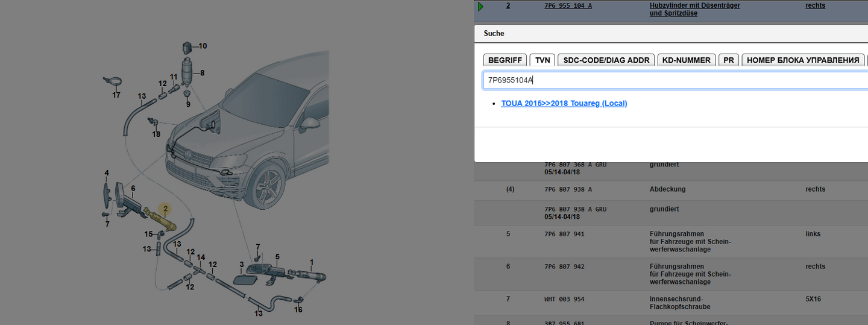Click callout 10 cap in the diagram
This screenshot has width=868, height=325.
tap(203, 46)
